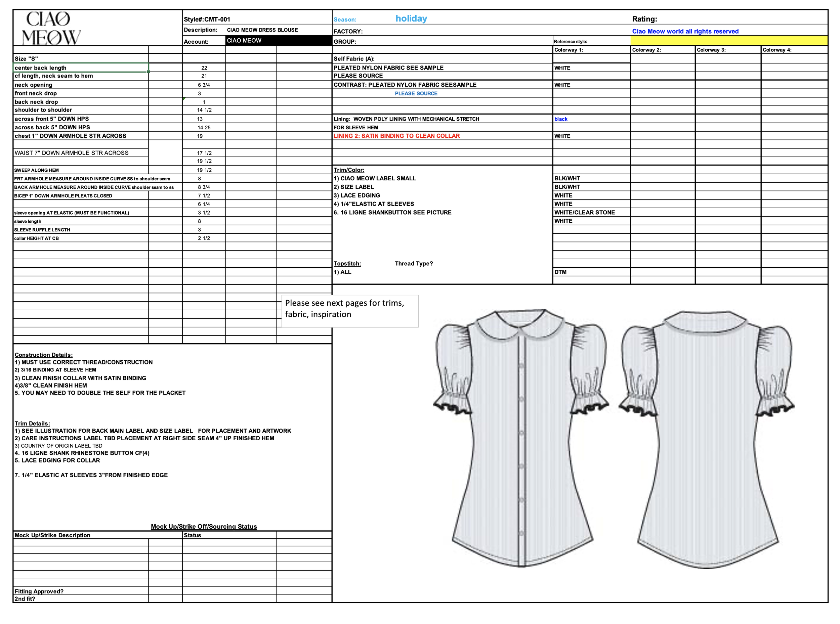Click the red LINING 2 satin binding text

pyautogui.click(x=396, y=136)
